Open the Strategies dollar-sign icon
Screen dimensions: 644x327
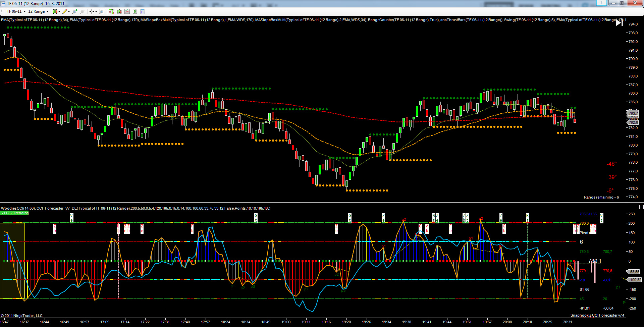click(135, 11)
